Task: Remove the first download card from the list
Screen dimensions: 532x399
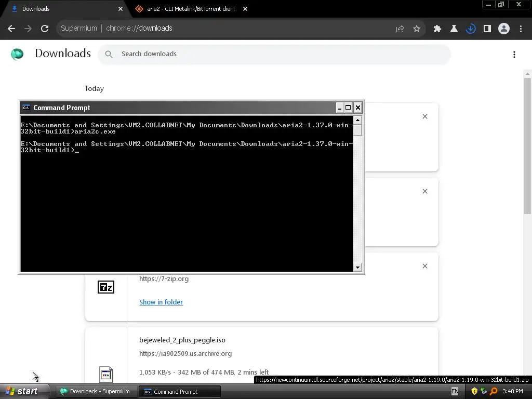Action: pos(425,116)
